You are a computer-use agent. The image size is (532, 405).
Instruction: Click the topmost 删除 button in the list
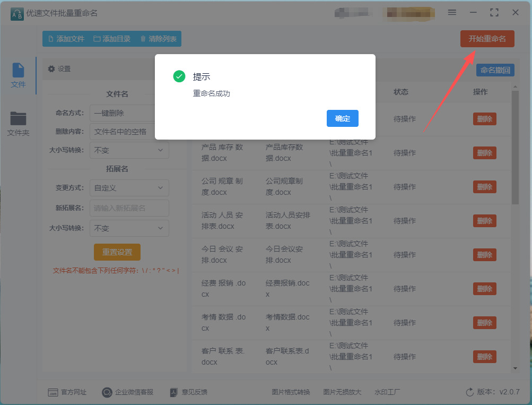tap(484, 119)
